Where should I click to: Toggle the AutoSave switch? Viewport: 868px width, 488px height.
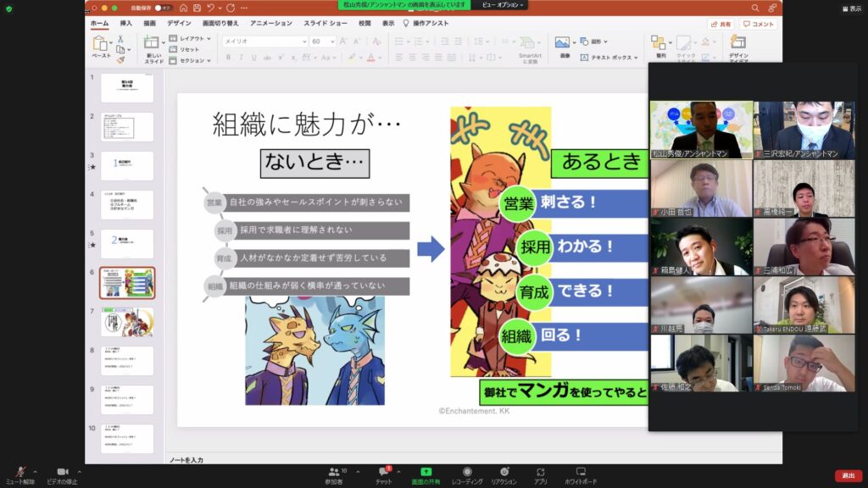[164, 8]
